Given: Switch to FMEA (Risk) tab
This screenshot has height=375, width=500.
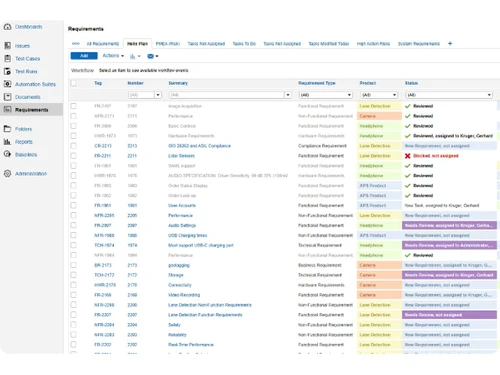Looking at the screenshot, I should [x=168, y=44].
